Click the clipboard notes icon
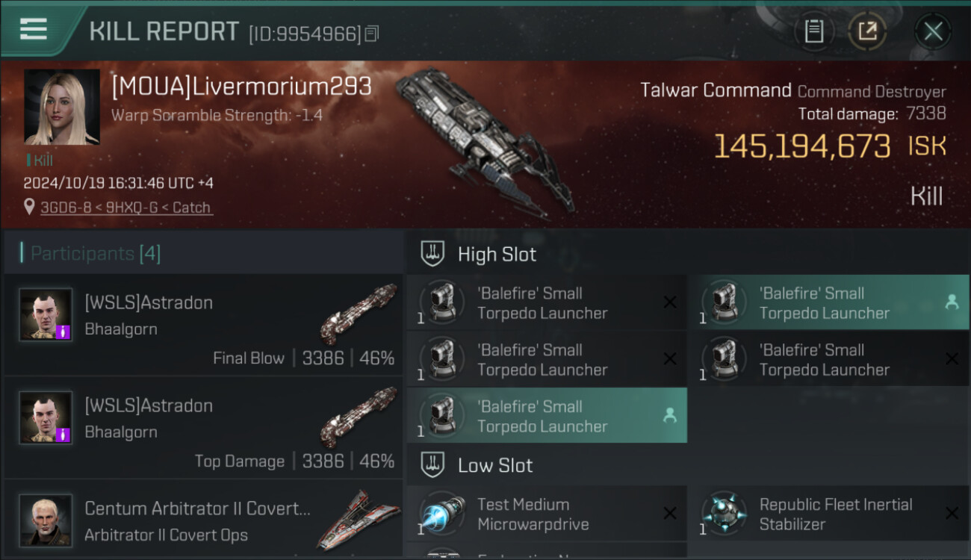The image size is (971, 560). click(x=814, y=31)
